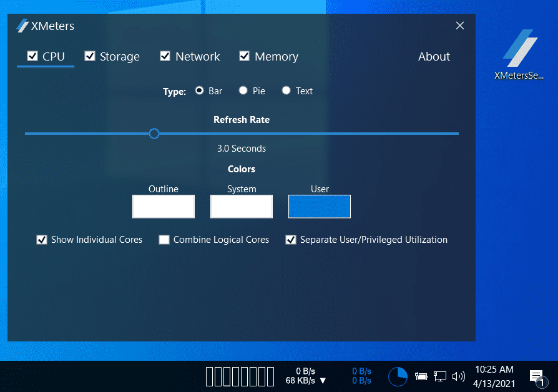Click the network meter in blue text
Image resolution: width=558 pixels, height=392 pixels.
click(x=361, y=376)
